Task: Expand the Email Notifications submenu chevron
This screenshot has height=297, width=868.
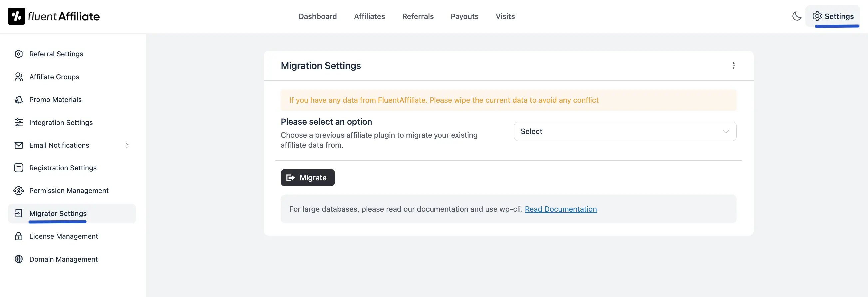Action: (x=127, y=145)
